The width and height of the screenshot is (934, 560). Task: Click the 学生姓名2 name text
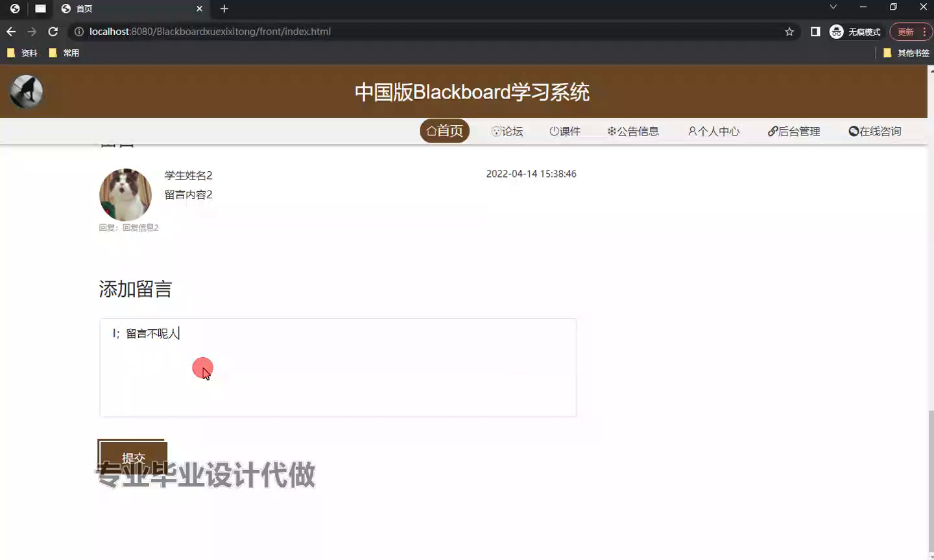[188, 176]
